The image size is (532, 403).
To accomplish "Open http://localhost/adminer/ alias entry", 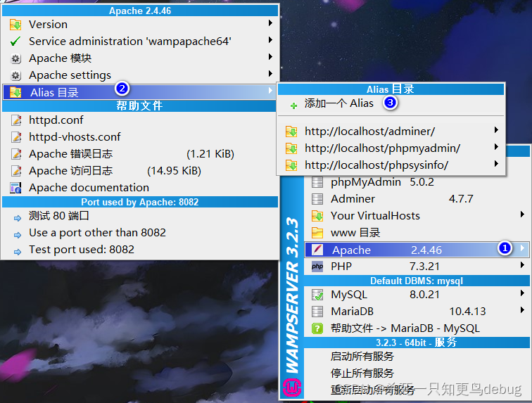I will click(x=391, y=132).
